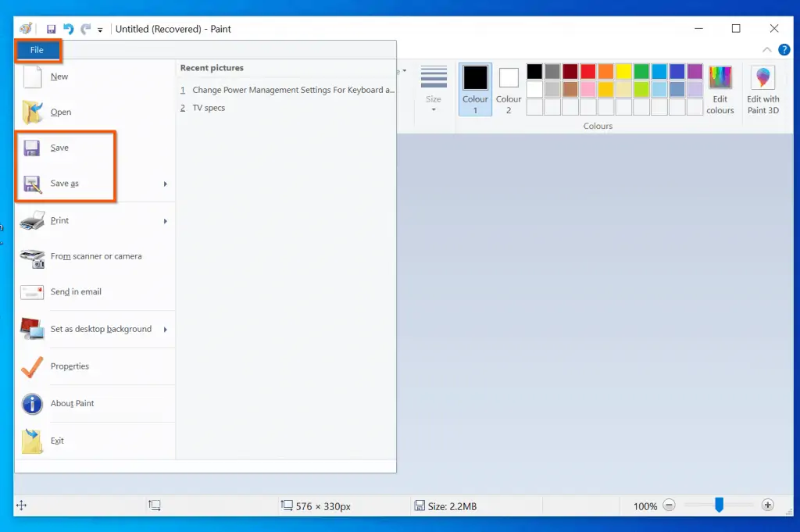Click the Save icon in quick access toolbar
Image resolution: width=800 pixels, height=532 pixels.
point(51,29)
